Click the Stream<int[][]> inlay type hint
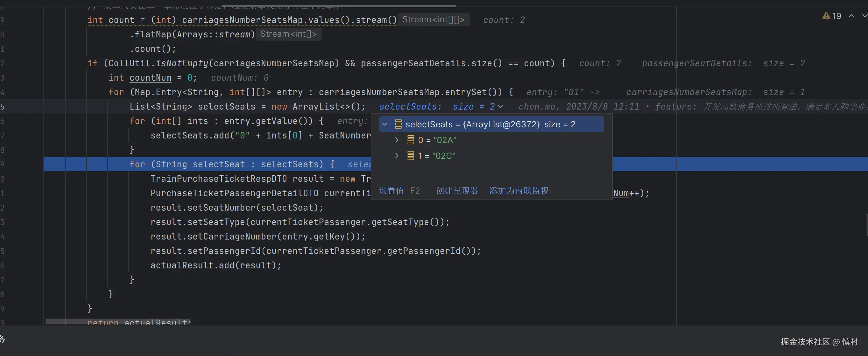868x356 pixels. tap(433, 19)
